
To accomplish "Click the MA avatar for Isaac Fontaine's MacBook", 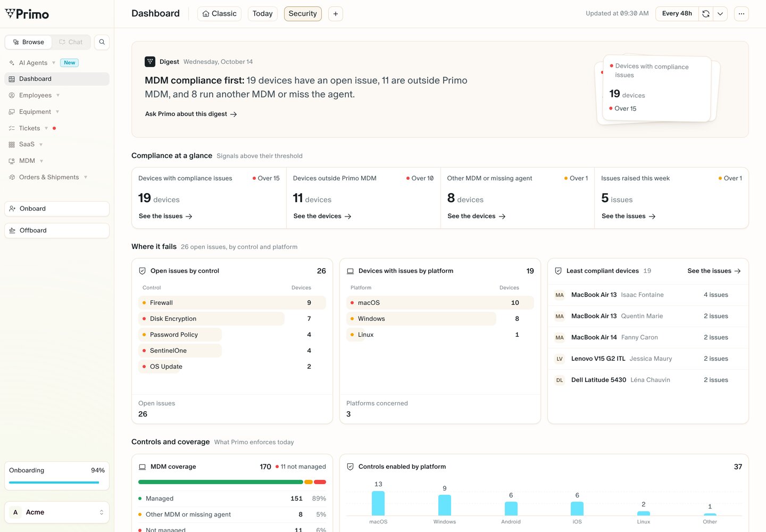I will tap(560, 295).
